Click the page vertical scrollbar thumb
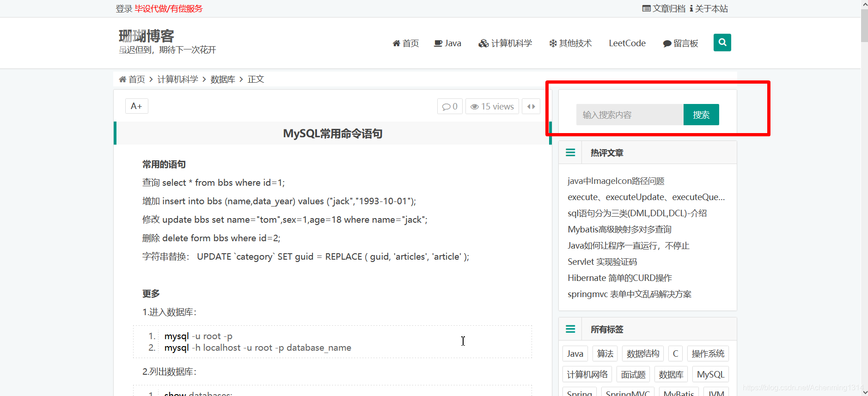The height and width of the screenshot is (396, 868). tap(864, 25)
